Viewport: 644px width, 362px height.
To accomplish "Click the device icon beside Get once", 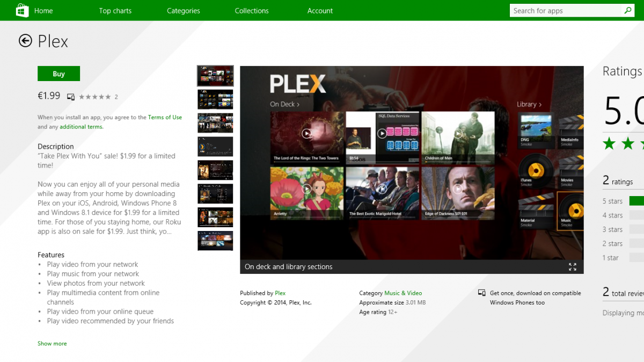I will tap(482, 293).
